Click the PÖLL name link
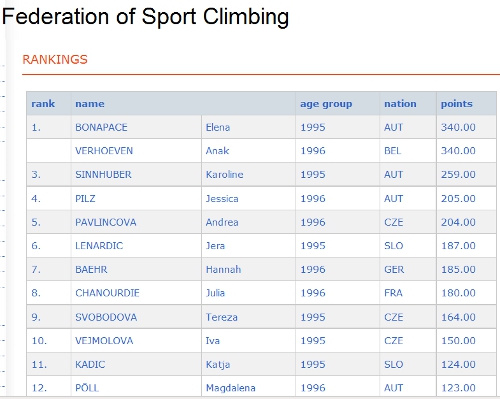 [87, 388]
